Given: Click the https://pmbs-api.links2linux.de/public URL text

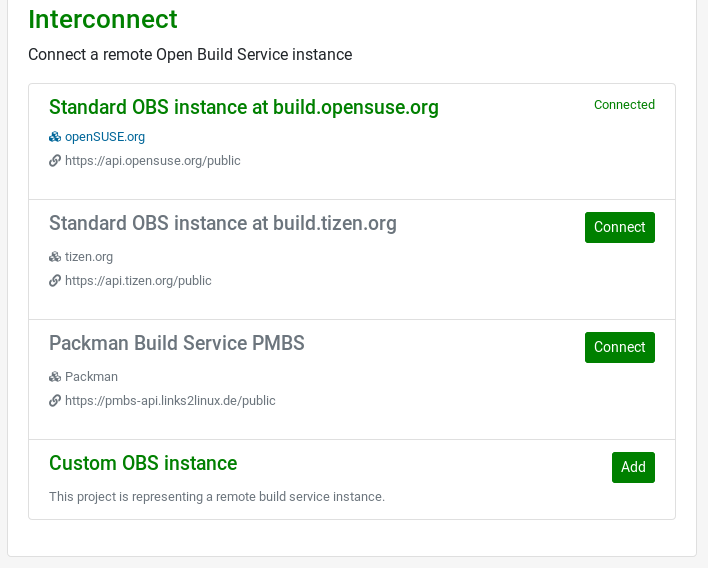Looking at the screenshot, I should [x=170, y=401].
